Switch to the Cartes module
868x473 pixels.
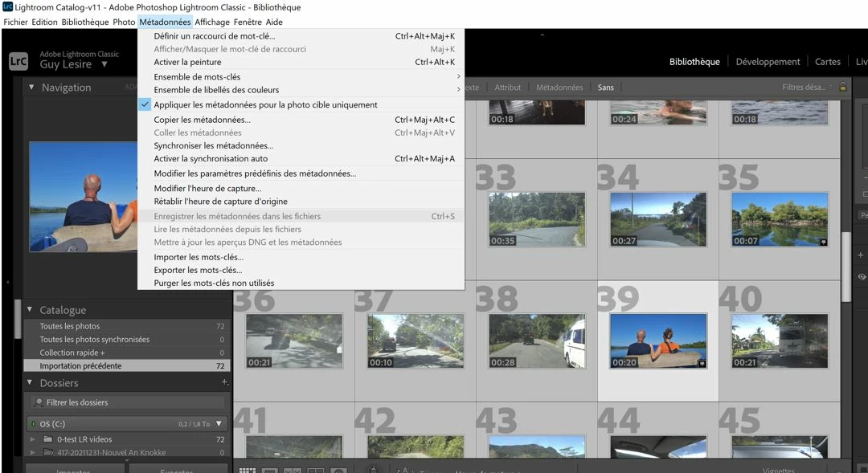coord(827,61)
